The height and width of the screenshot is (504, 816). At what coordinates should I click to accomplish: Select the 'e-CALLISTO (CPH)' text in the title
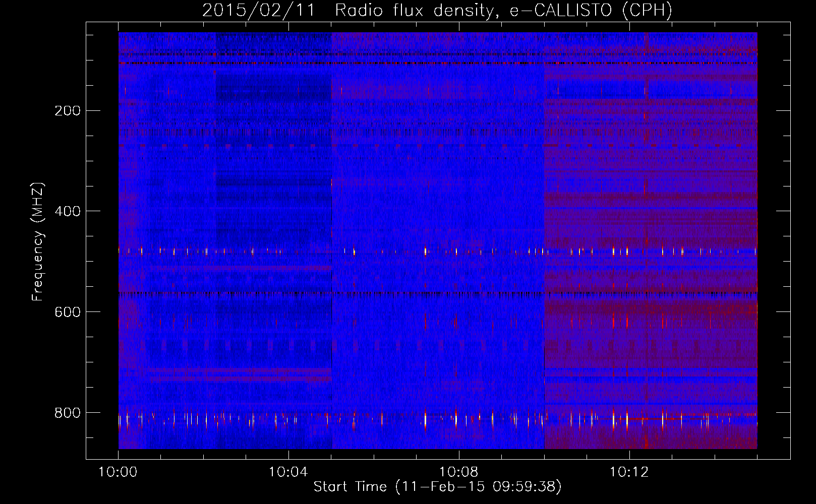tap(591, 11)
